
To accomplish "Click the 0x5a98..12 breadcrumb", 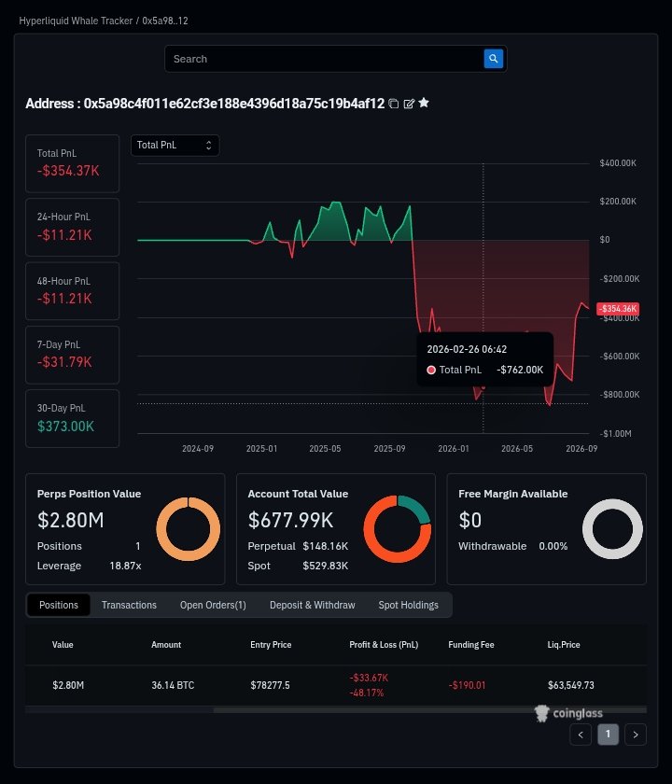I will click(165, 21).
